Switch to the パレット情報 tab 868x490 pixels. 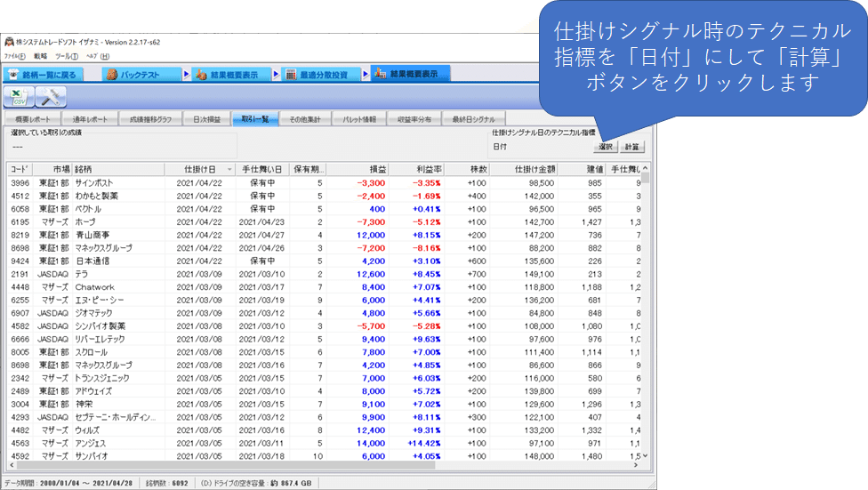pos(358,119)
